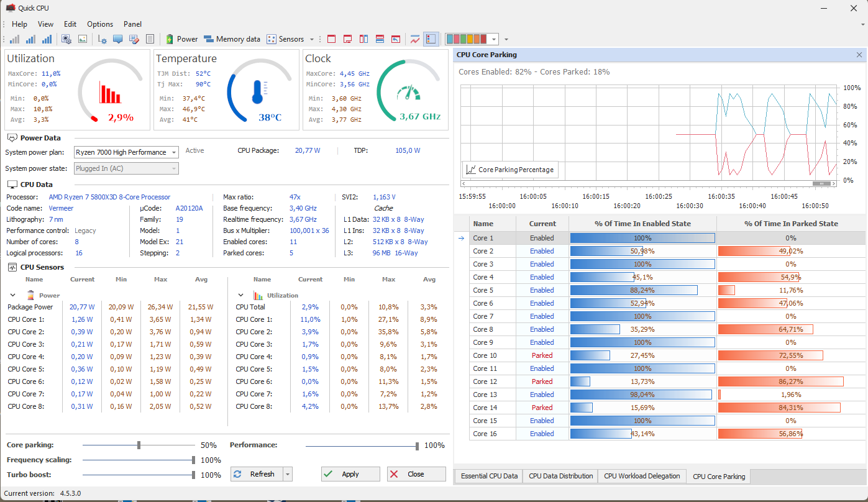Click the red split-columns layout icon
This screenshot has width=868, height=502.
click(363, 39)
